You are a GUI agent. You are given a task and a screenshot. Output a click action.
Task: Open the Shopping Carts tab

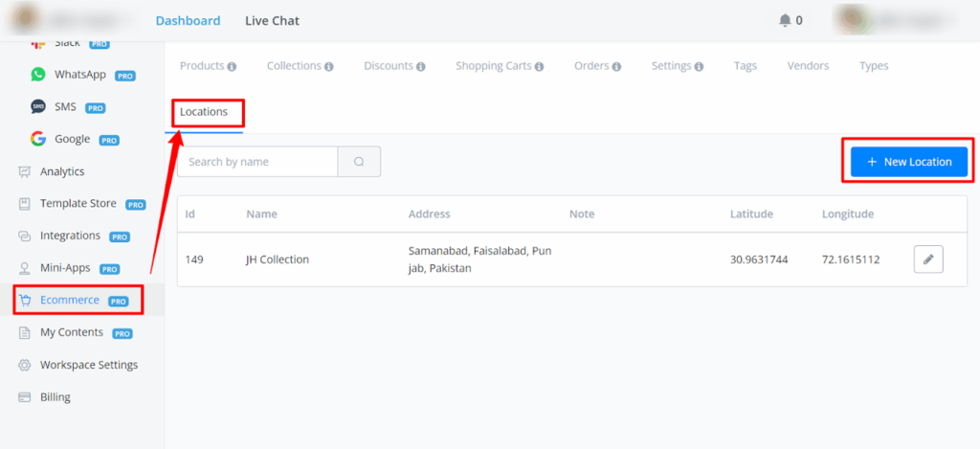pos(492,66)
